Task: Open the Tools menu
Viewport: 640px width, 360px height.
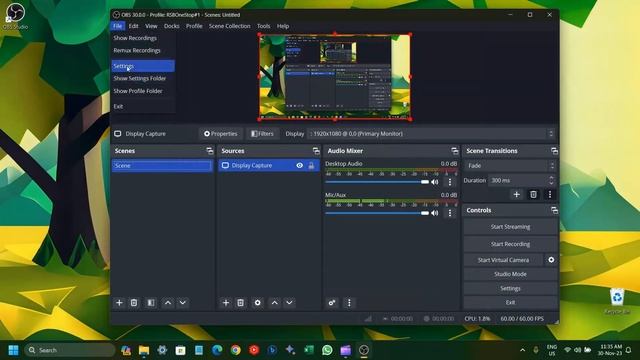Action: click(x=263, y=26)
